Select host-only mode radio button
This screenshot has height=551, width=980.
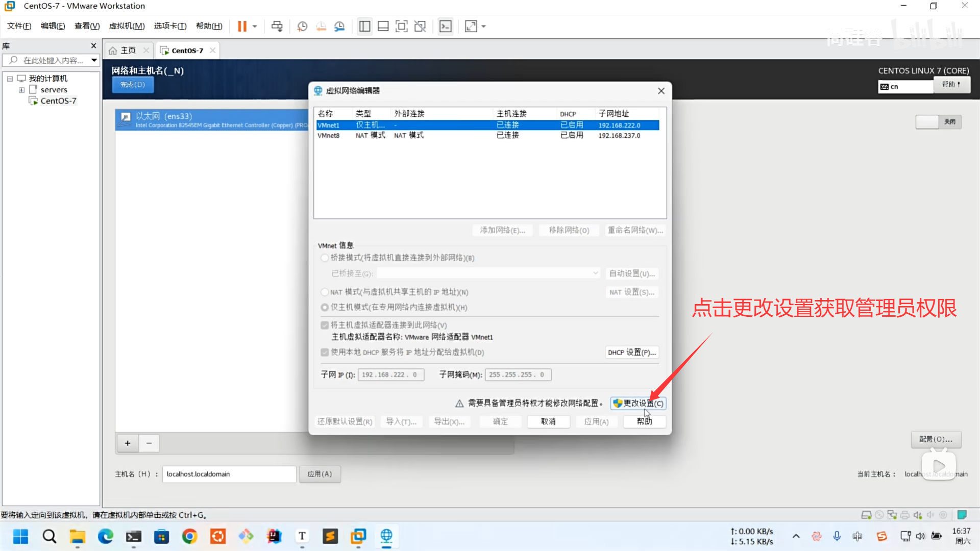pos(325,307)
